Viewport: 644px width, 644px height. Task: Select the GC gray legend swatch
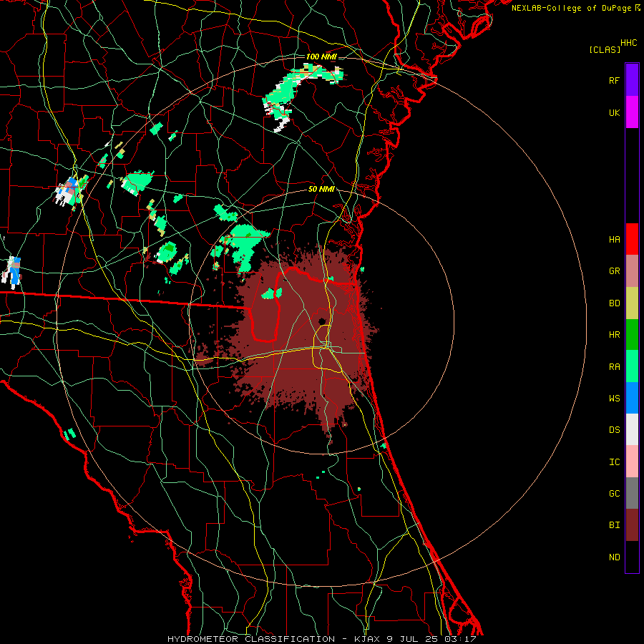(632, 493)
